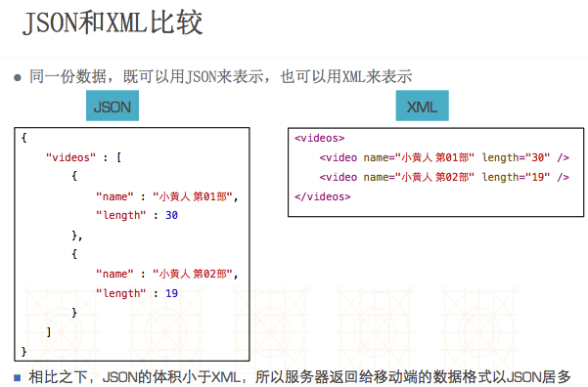Click the JSON length number 30
This screenshot has height=387, width=588.
tap(171, 215)
